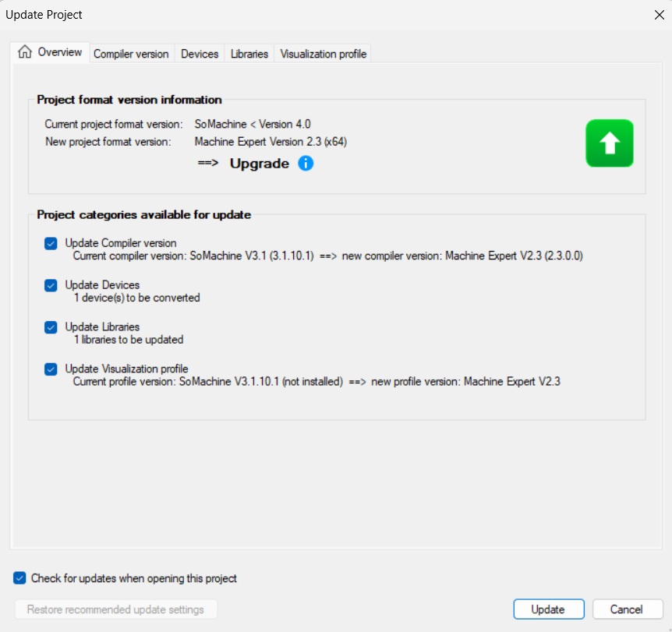Click Restore recommended update settings button
The width and height of the screenshot is (672, 632).
(x=115, y=609)
